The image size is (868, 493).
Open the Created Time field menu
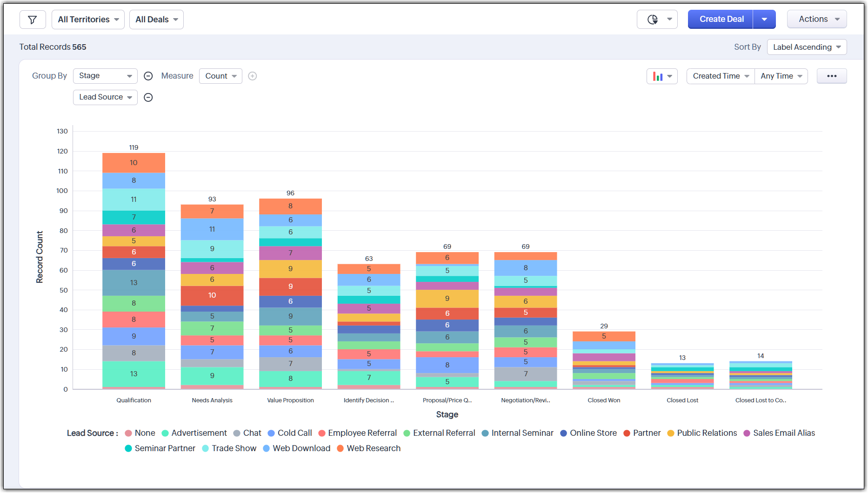click(x=720, y=76)
